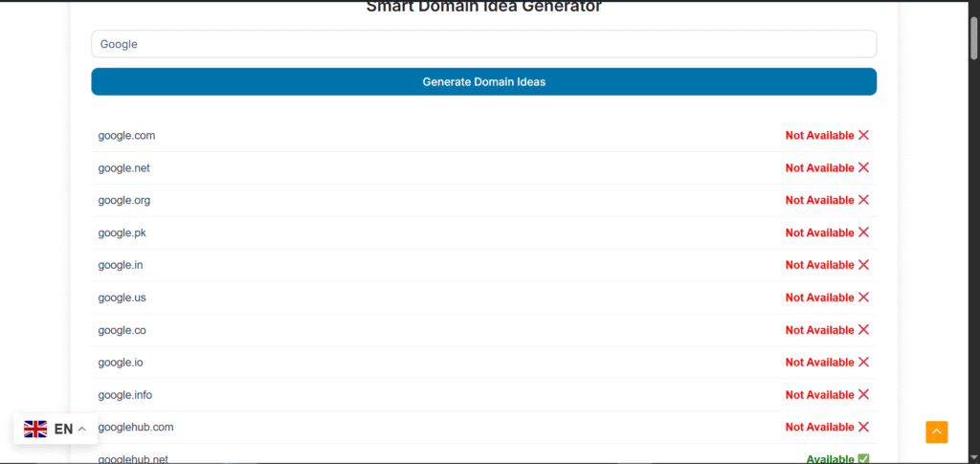Click Not Available label for google.in
Viewport: 980px width, 464px height.
point(819,265)
